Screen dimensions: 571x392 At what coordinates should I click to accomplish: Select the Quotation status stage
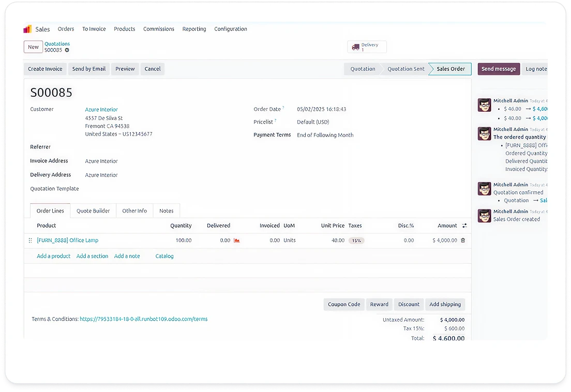[x=363, y=69]
